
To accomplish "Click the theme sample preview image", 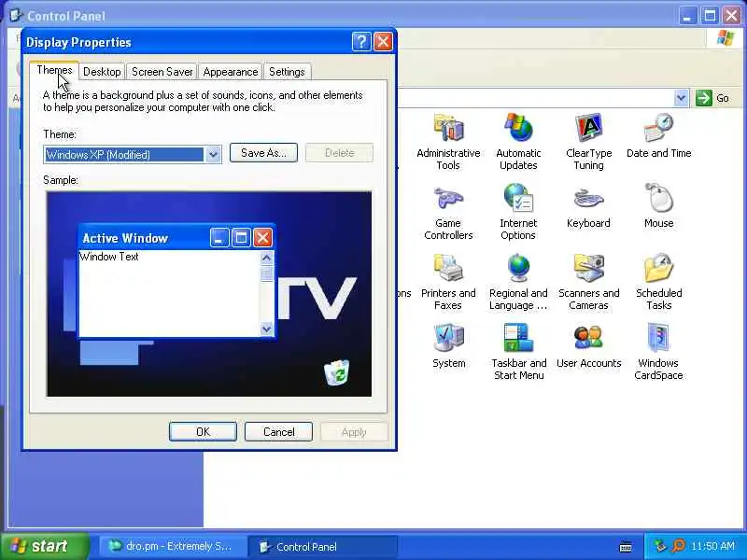I will 209,294.
